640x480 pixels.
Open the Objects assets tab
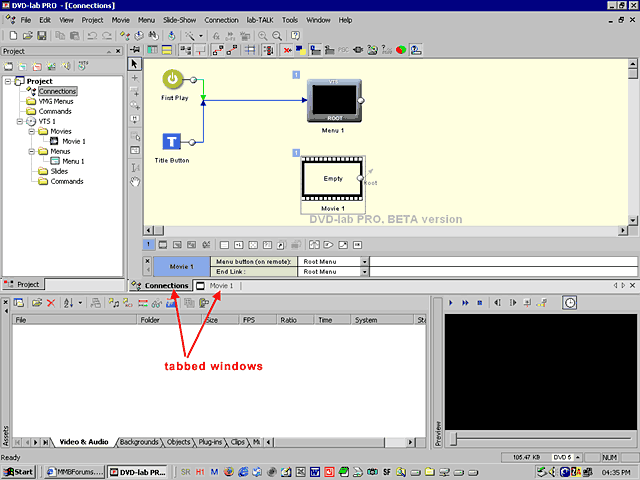pos(178,442)
